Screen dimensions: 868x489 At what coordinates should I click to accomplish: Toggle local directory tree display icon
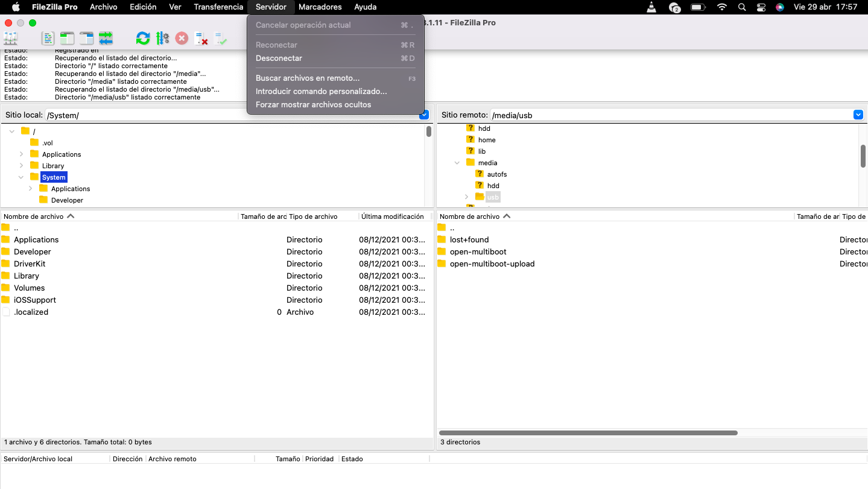tap(67, 39)
